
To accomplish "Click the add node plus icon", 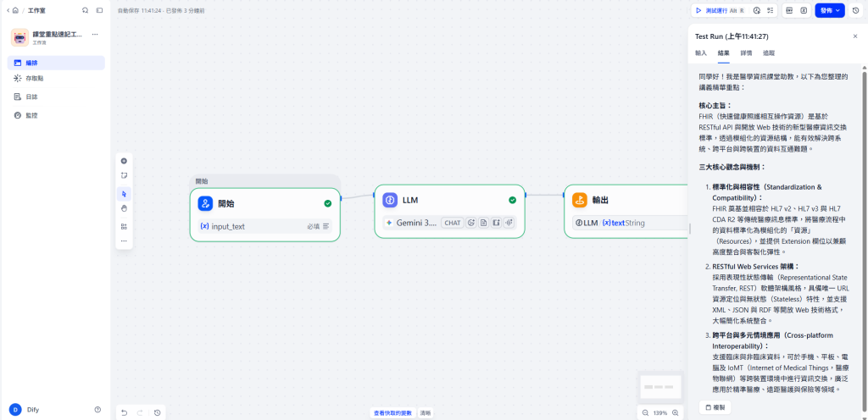I will pos(124,161).
